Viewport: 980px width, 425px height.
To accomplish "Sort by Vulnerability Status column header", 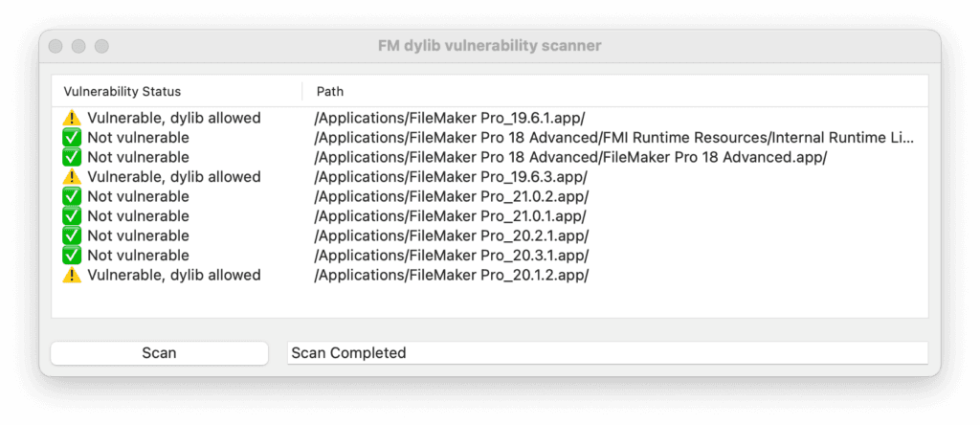I will [x=122, y=92].
